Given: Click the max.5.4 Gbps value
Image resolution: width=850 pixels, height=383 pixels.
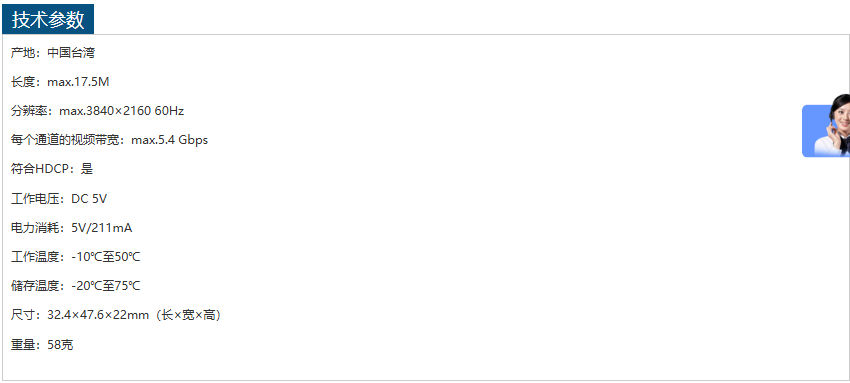Looking at the screenshot, I should coord(170,140).
